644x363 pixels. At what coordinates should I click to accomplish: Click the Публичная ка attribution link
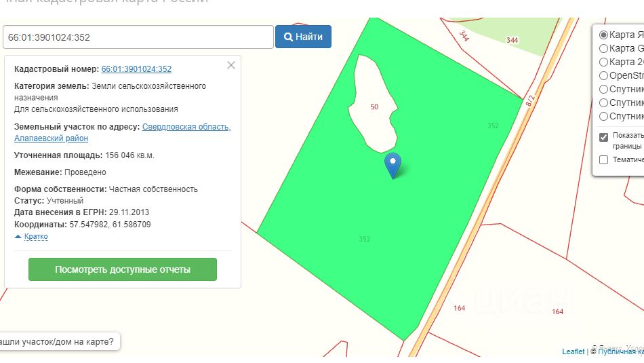click(620, 351)
